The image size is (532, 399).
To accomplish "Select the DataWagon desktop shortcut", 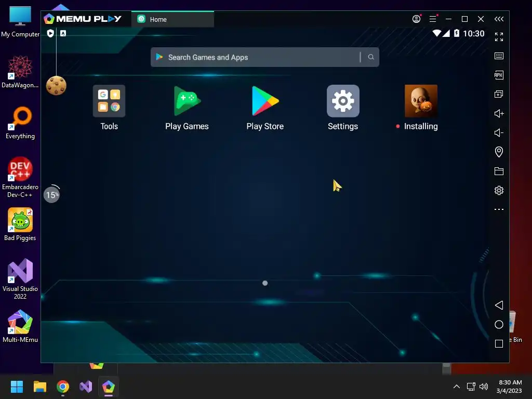I will [x=20, y=72].
